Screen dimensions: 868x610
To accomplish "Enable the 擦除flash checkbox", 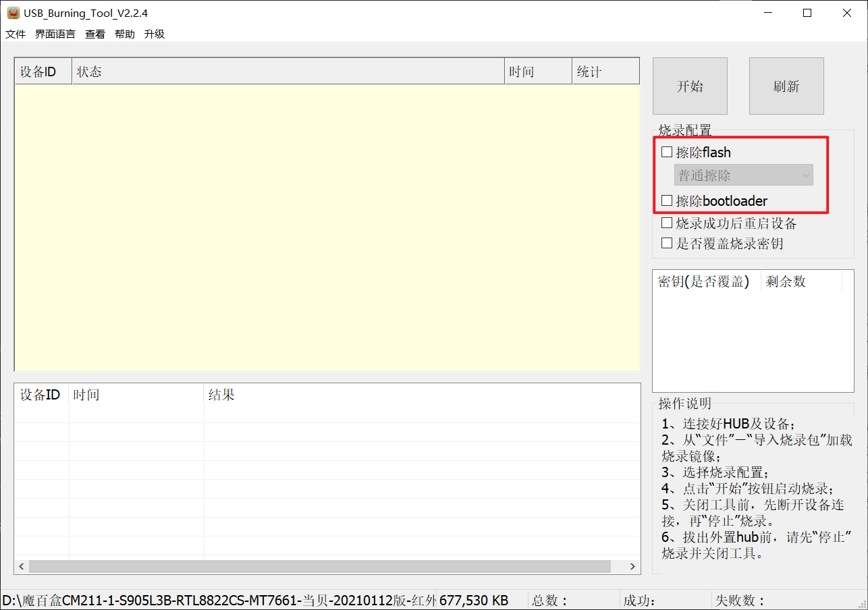I will point(667,152).
